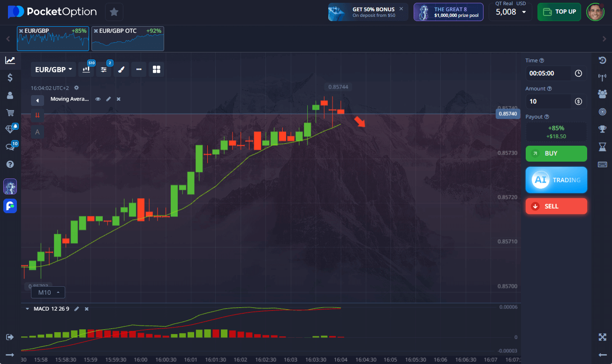Open the chart type candlestick icon

pos(86,69)
